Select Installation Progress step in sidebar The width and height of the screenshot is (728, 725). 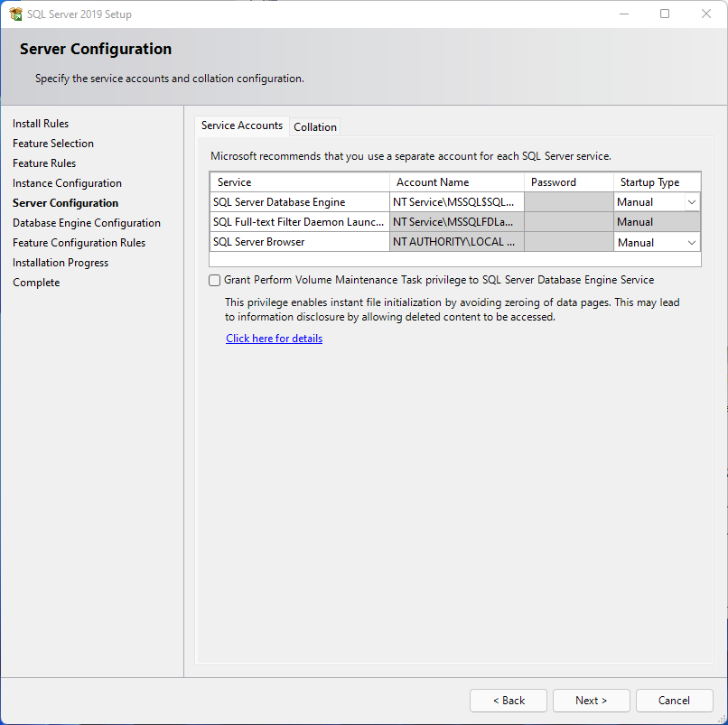coord(61,263)
